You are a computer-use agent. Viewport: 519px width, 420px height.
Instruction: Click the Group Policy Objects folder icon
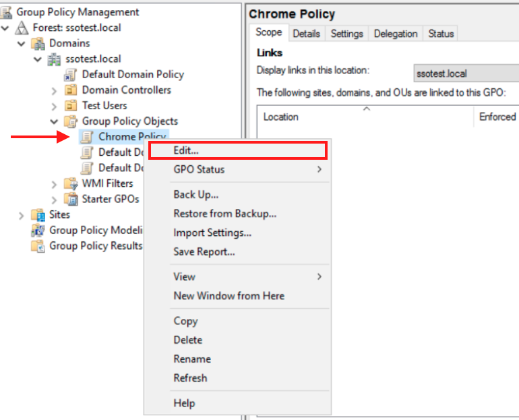coord(71,121)
